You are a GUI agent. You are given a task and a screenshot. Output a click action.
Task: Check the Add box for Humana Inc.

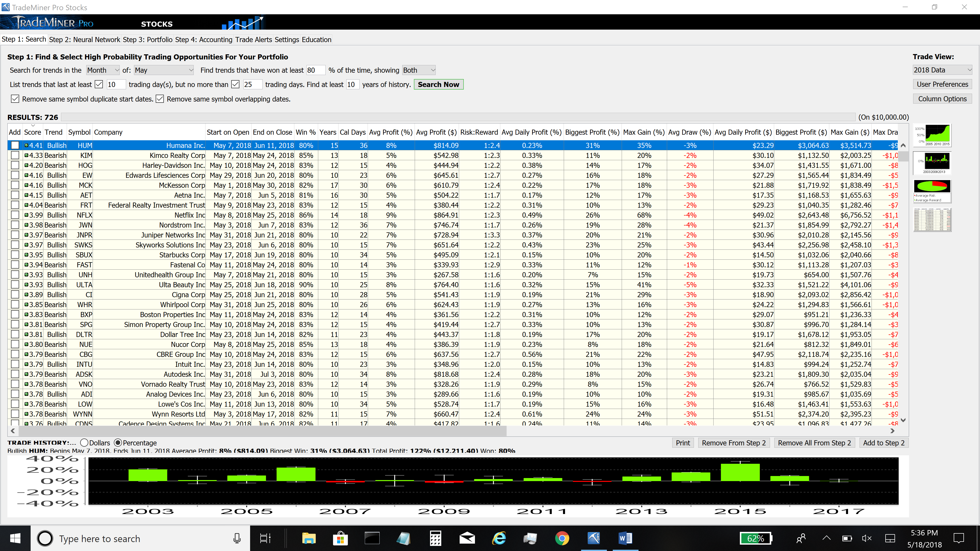point(15,145)
